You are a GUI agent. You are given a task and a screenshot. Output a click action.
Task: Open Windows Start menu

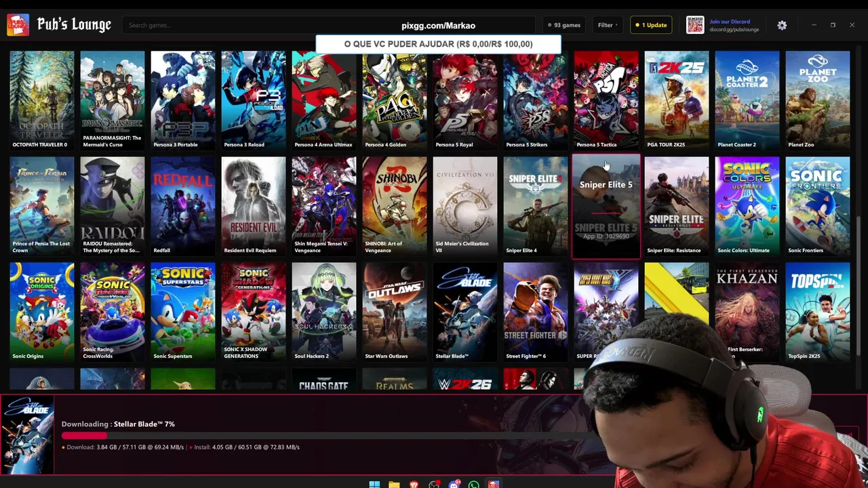[x=374, y=484]
